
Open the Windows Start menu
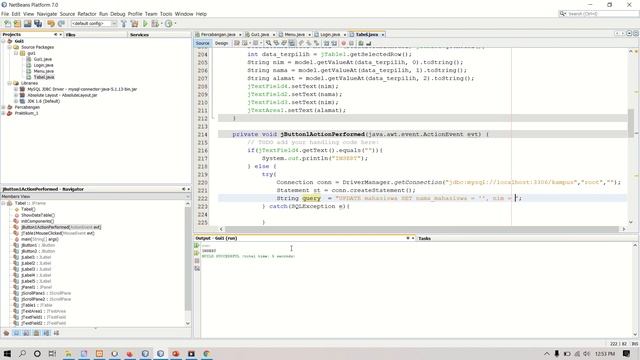(7, 353)
